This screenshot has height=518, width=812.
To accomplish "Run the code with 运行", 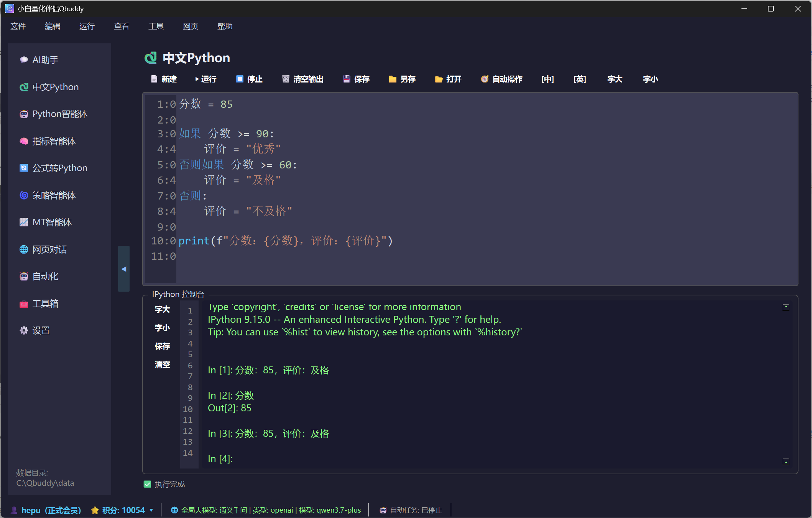I will click(206, 79).
